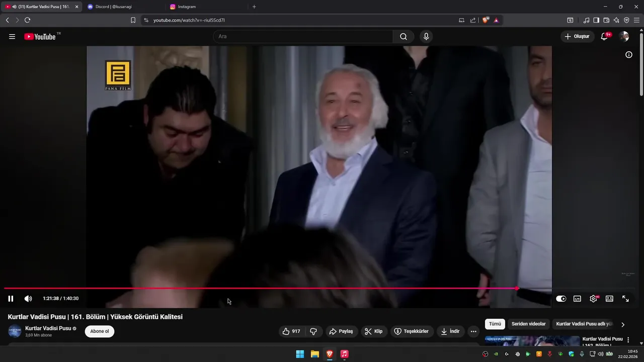Viewport: 644px width, 362px height.
Task: Toggle subtitles in the player
Action: 577,299
